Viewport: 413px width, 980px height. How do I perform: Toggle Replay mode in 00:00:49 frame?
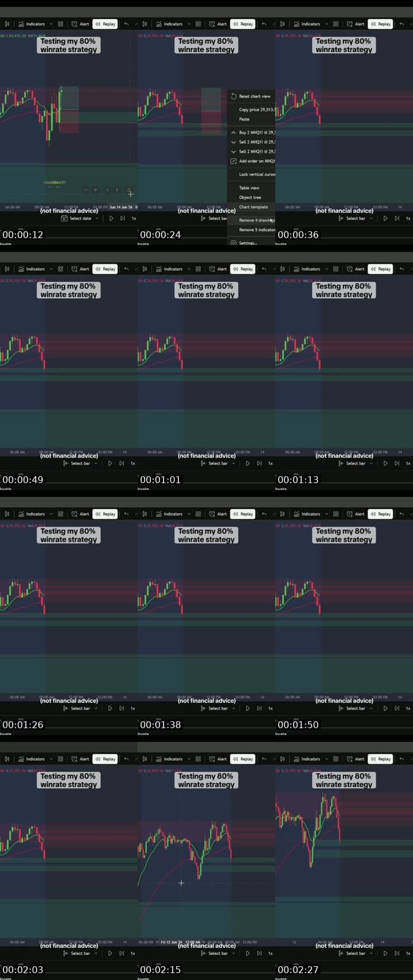105,269
